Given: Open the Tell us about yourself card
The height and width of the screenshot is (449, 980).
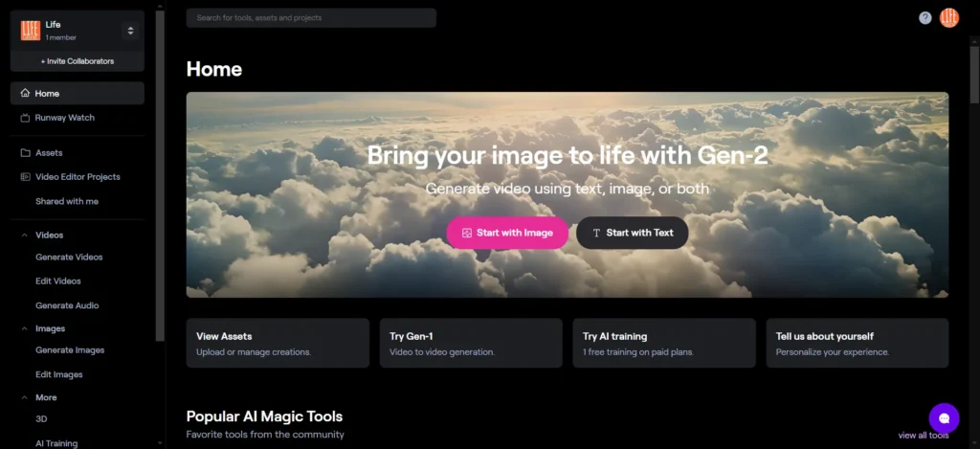Looking at the screenshot, I should 857,344.
